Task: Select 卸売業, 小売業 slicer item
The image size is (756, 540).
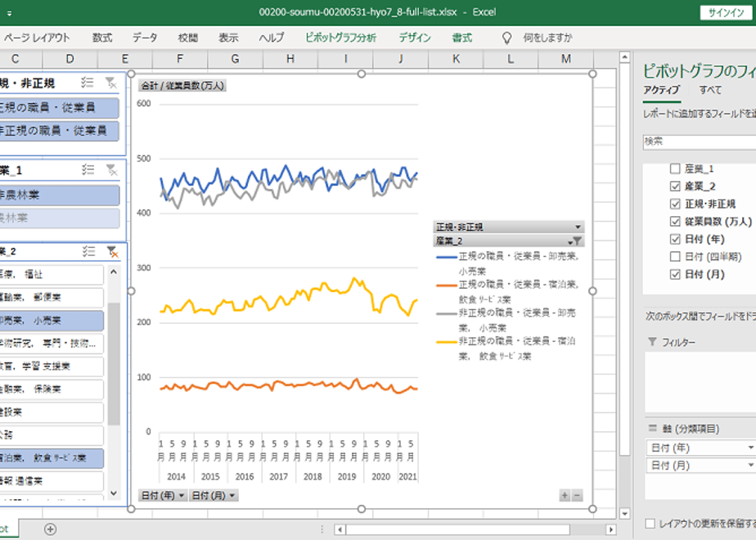Action: coord(51,320)
